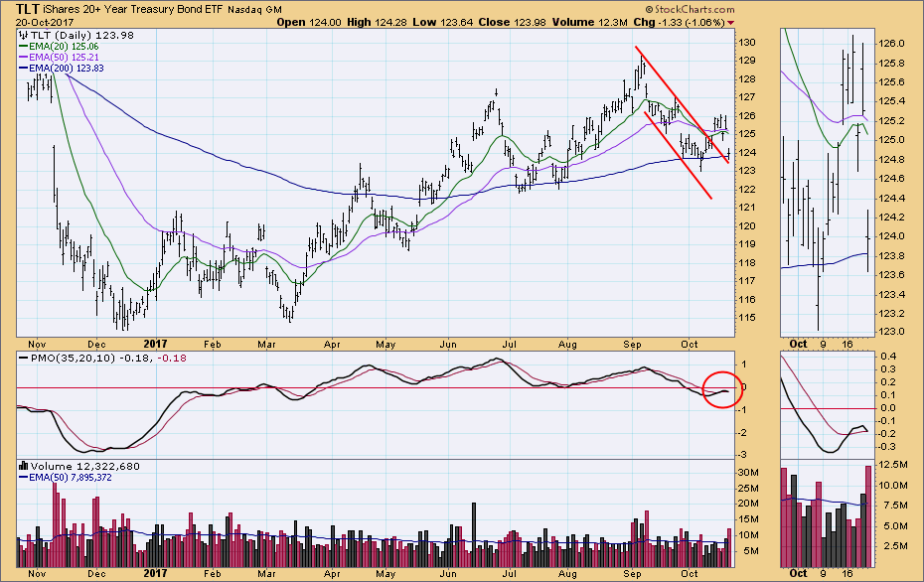Click the Volume 12,322,680 panel label
Image resolution: width=924 pixels, height=582 pixels.
coord(85,466)
